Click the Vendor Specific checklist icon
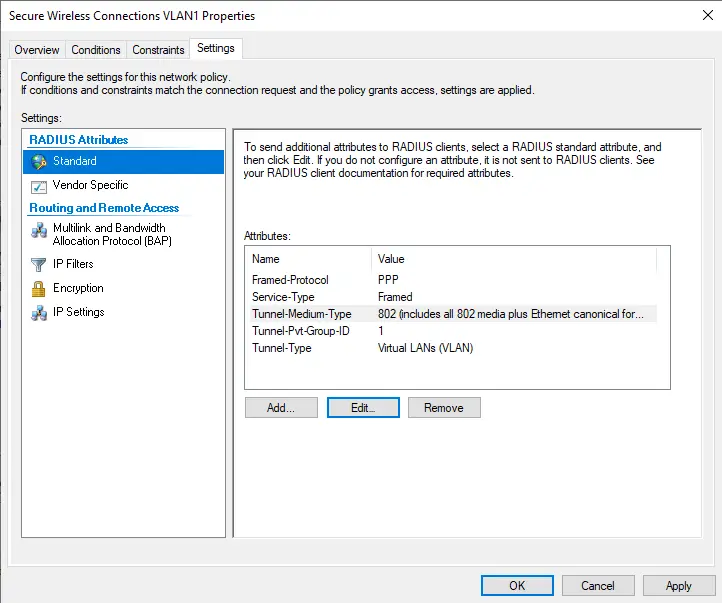The width and height of the screenshot is (722, 603). [x=39, y=186]
